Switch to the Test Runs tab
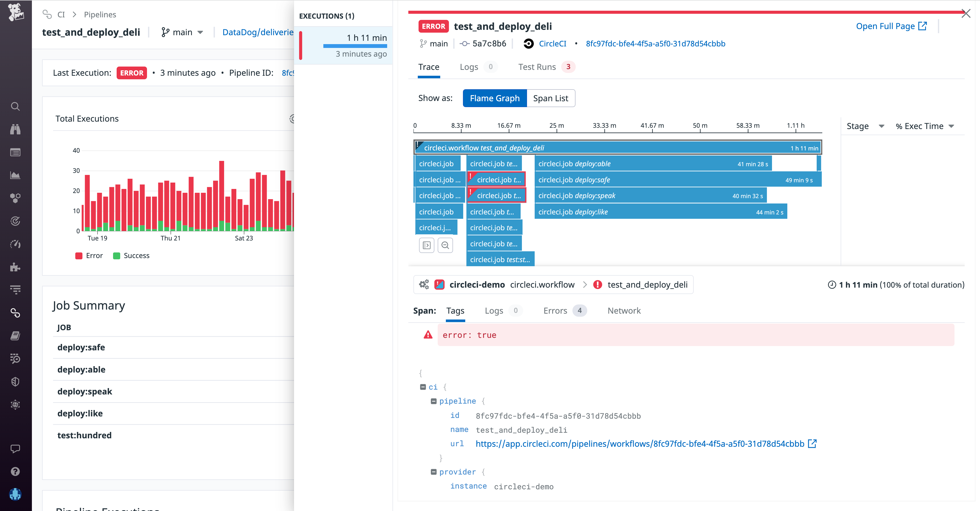 [x=537, y=67]
